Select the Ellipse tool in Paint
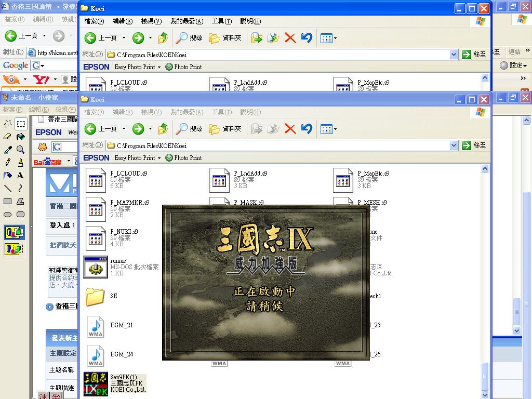This screenshot has height=399, width=532. click(x=8, y=214)
